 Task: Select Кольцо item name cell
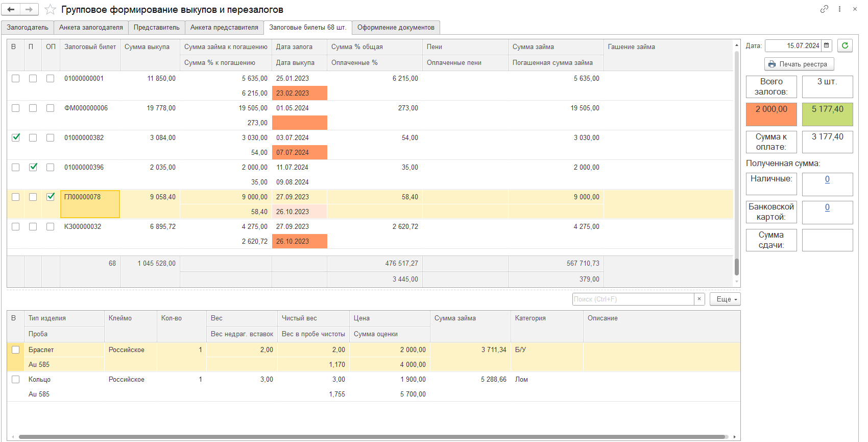tap(64, 379)
